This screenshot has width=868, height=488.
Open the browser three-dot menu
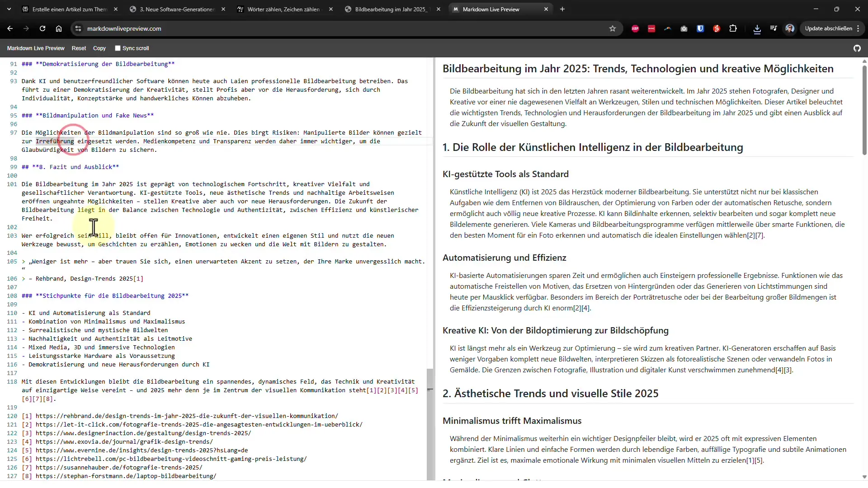858,28
